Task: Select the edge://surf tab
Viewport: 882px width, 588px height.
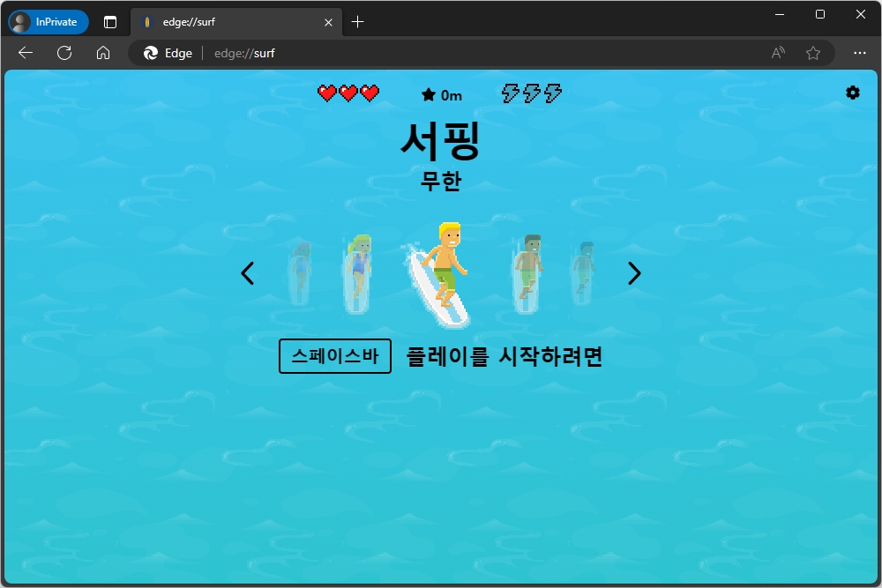Action: (x=236, y=22)
